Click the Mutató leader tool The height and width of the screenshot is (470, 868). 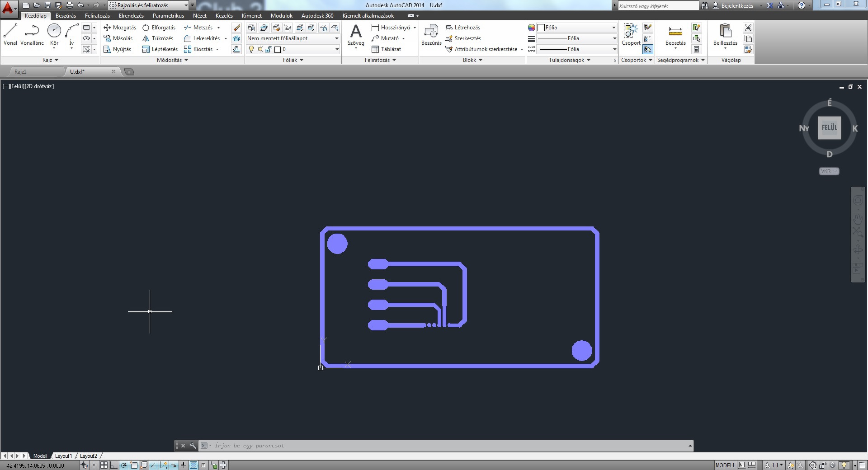[x=385, y=38]
